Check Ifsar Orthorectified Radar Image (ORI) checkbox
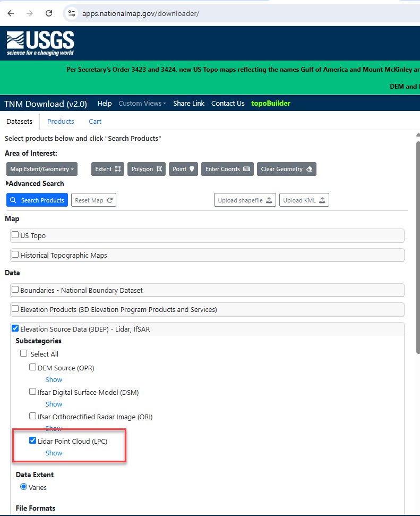This screenshot has width=420, height=516. tap(32, 416)
